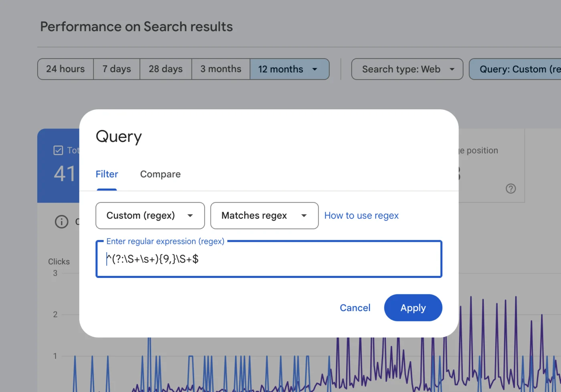Choose the 28 days range
The image size is (561, 392).
165,69
